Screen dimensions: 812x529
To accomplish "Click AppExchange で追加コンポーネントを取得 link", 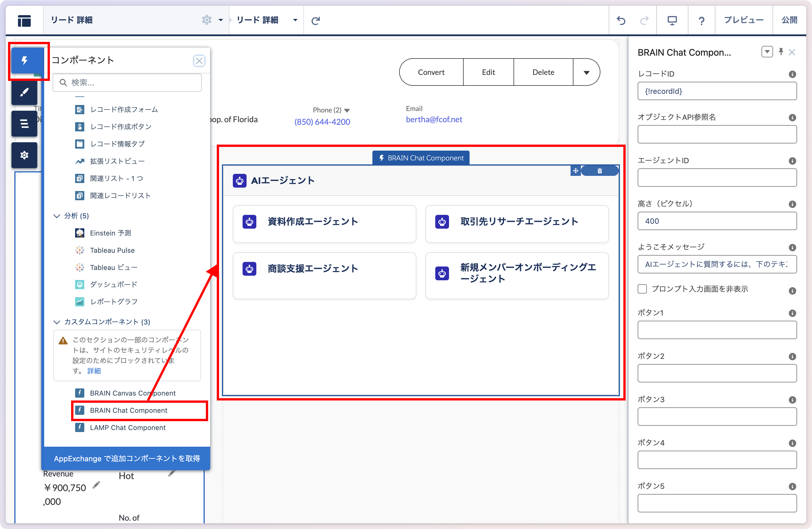I will [126, 458].
